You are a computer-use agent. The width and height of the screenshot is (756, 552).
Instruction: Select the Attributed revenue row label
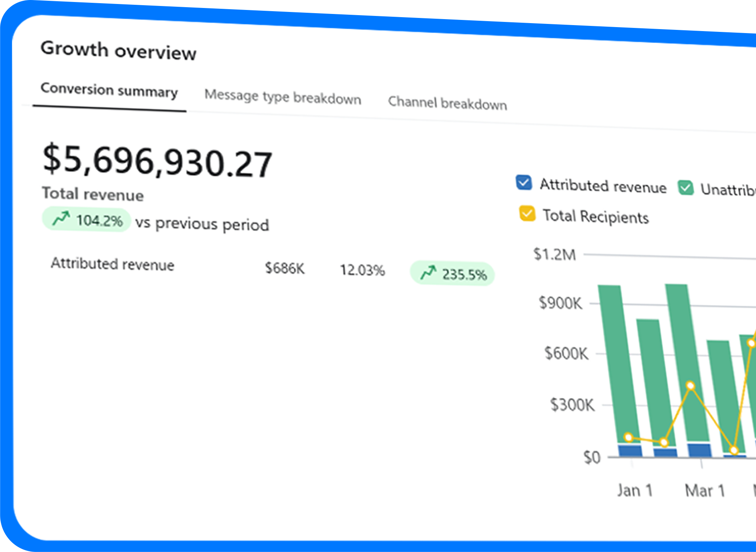(112, 264)
